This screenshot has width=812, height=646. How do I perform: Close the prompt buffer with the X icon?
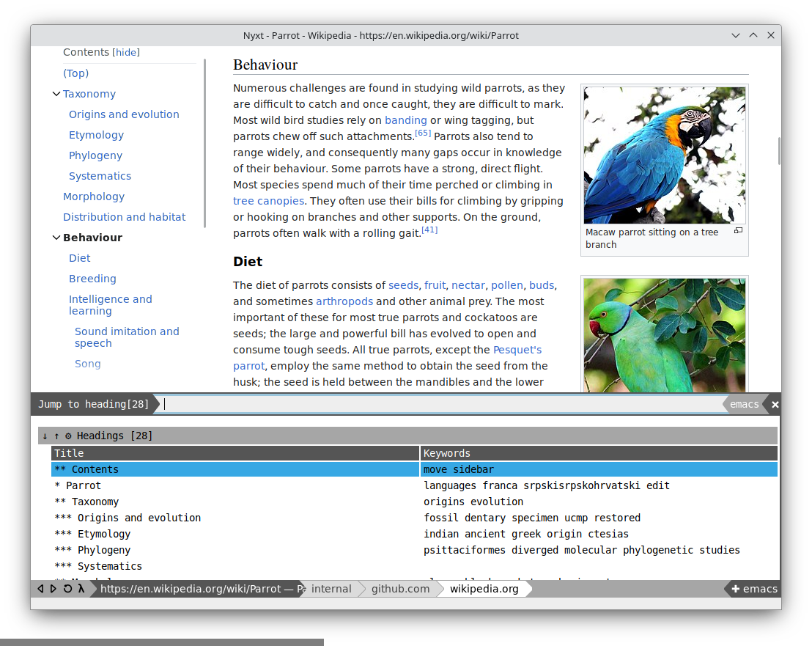pyautogui.click(x=775, y=405)
